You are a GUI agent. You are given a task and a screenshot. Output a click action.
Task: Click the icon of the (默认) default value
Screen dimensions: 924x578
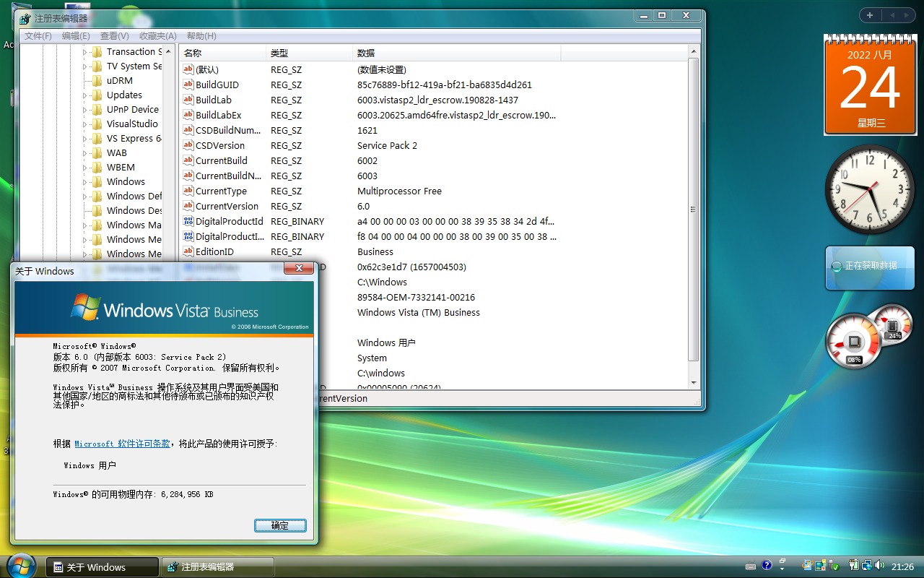(188, 69)
